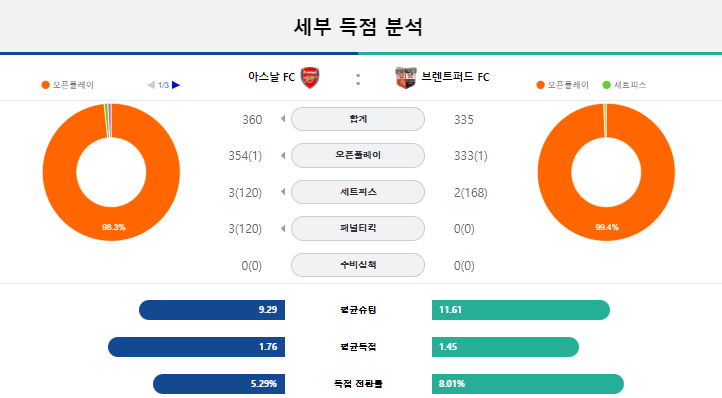Toggle left 오픈플레이 orange legend marker
The height and width of the screenshot is (398, 722).
click(46, 85)
